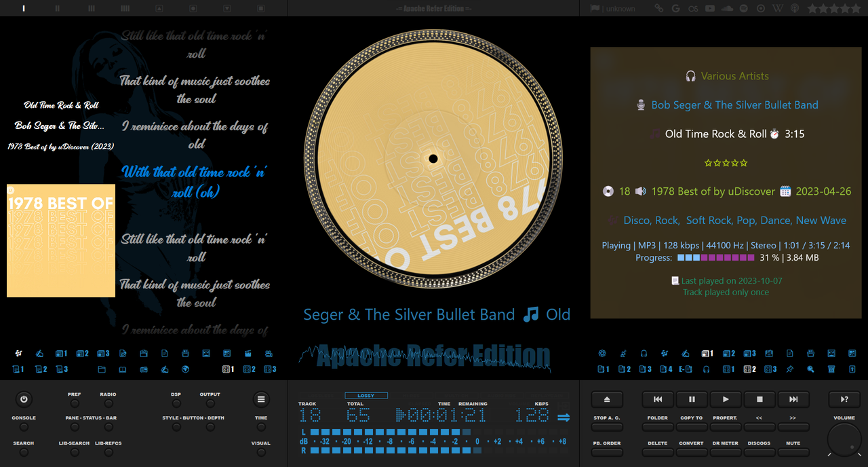Set rating with the top bar stars

click(x=833, y=8)
